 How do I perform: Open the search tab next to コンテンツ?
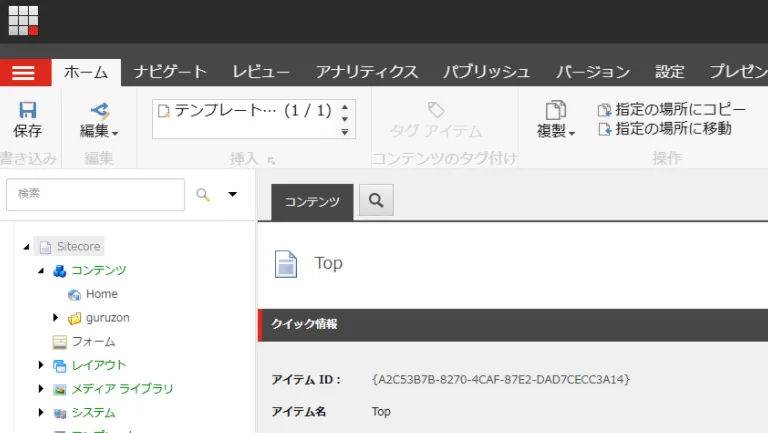[376, 201]
